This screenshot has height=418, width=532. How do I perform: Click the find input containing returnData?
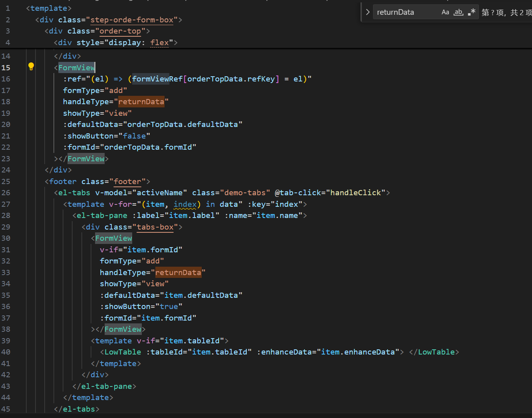(405, 12)
